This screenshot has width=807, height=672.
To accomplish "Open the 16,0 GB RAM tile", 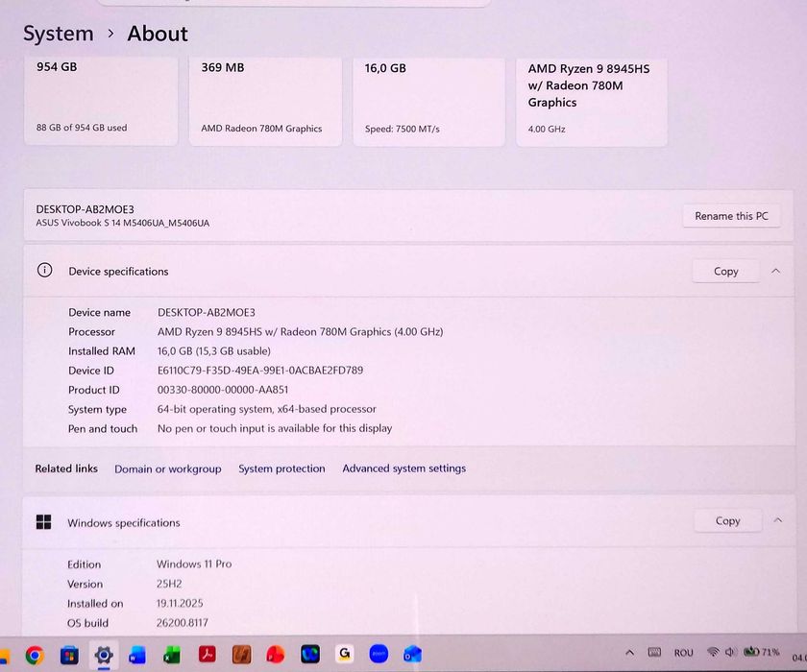I will [x=428, y=102].
